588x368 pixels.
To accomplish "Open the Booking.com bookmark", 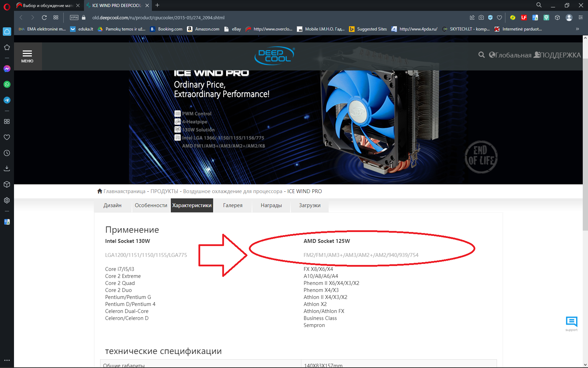I will tap(166, 29).
